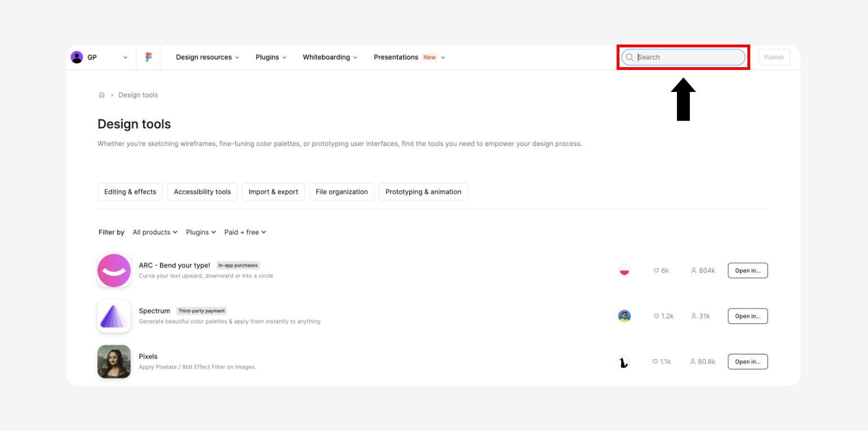This screenshot has height=431, width=868.
Task: Expand the Plugins filter dropdown
Action: [x=201, y=232]
